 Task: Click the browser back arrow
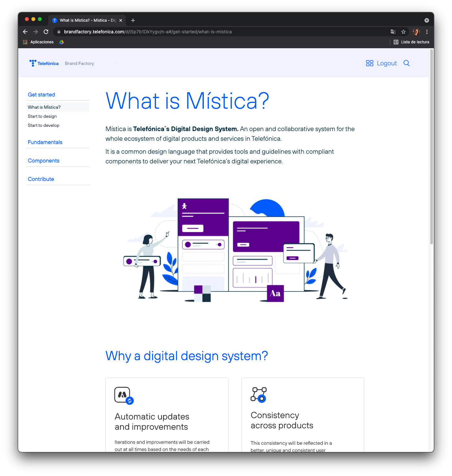point(25,32)
